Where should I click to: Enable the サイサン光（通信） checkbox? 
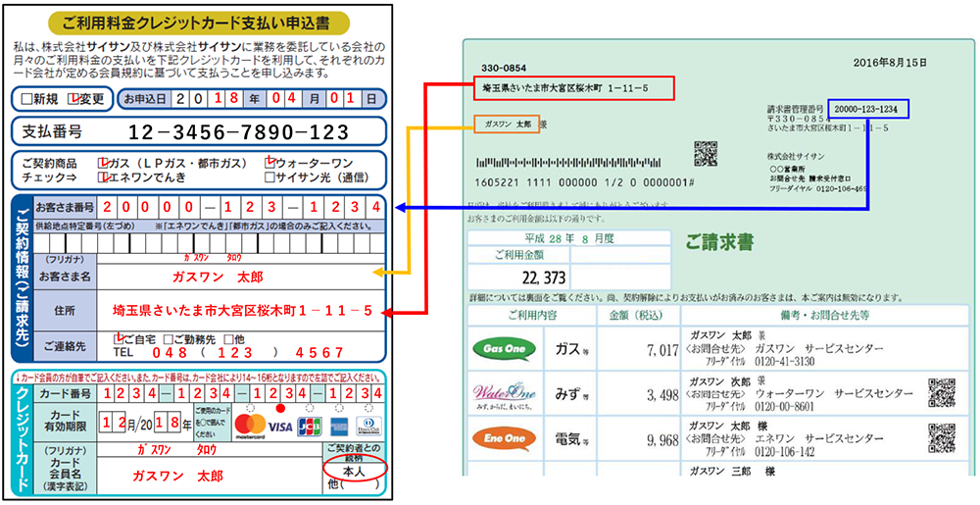tap(269, 177)
